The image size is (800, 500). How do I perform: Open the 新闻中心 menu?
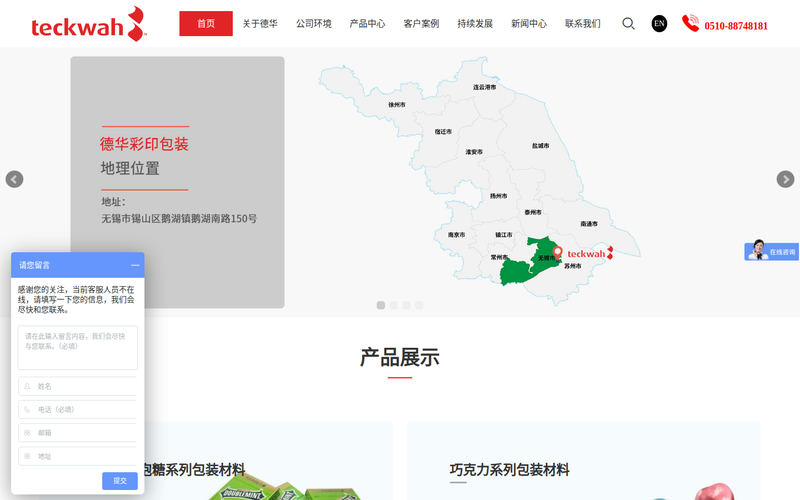tap(529, 23)
